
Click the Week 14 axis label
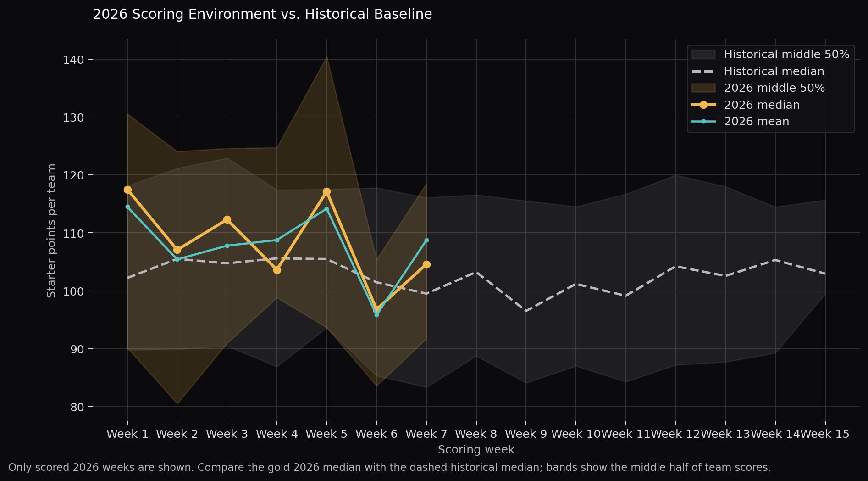[775, 434]
